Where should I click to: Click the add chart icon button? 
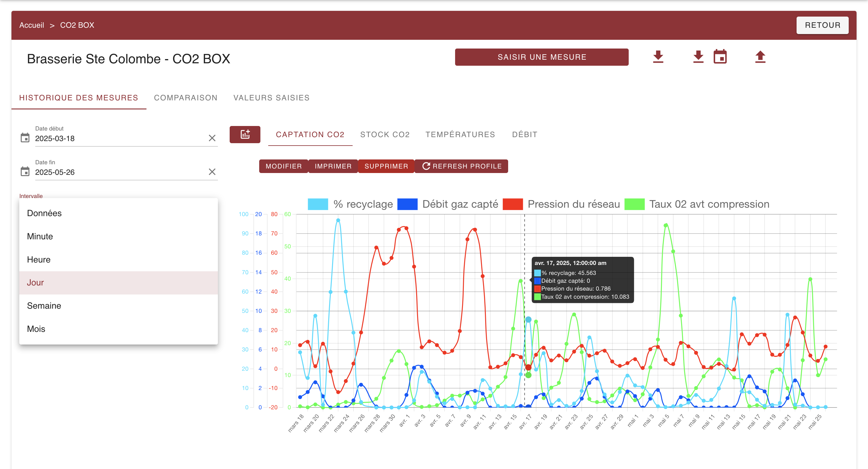tap(245, 134)
